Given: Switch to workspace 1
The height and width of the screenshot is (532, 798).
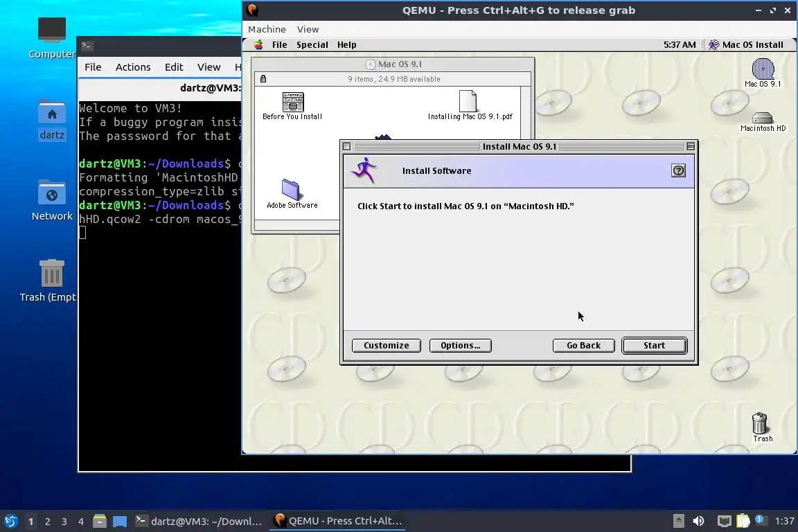Looking at the screenshot, I should pyautogui.click(x=30, y=522).
